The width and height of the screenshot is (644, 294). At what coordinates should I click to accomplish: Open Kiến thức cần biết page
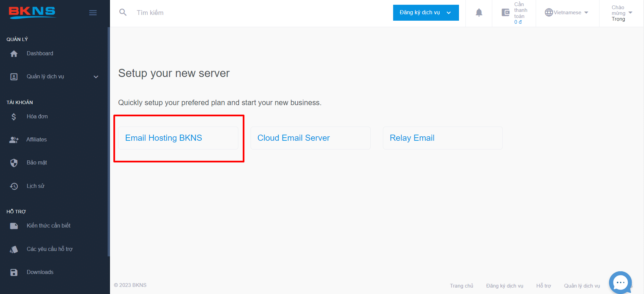coord(49,226)
